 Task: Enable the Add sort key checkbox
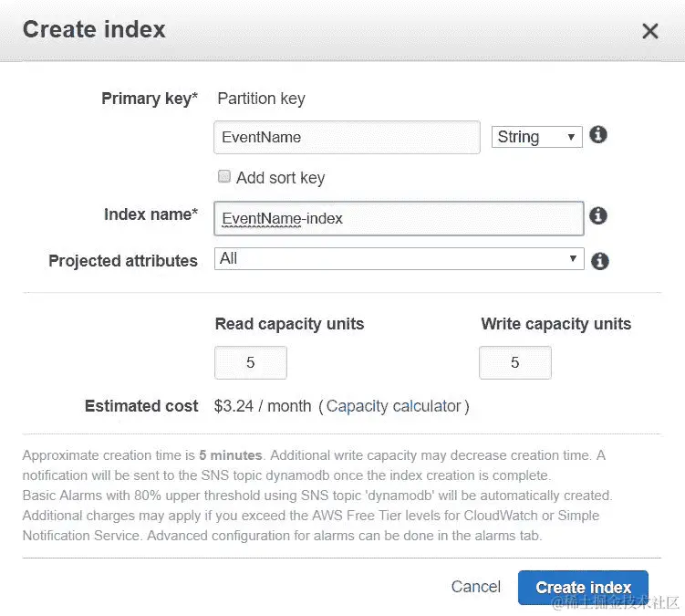point(224,177)
